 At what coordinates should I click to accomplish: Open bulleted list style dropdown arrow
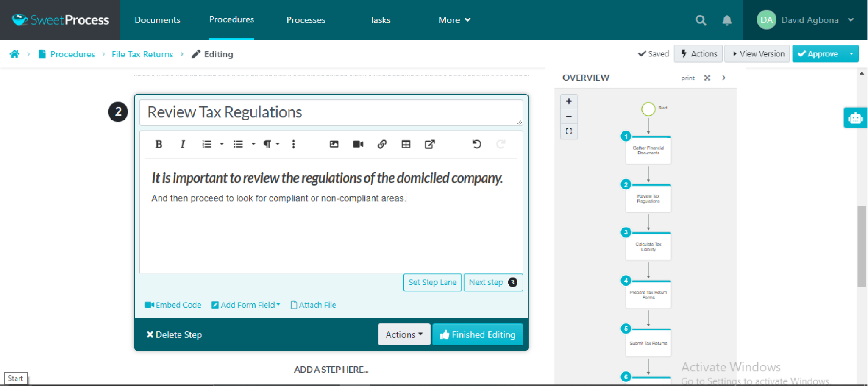click(253, 145)
